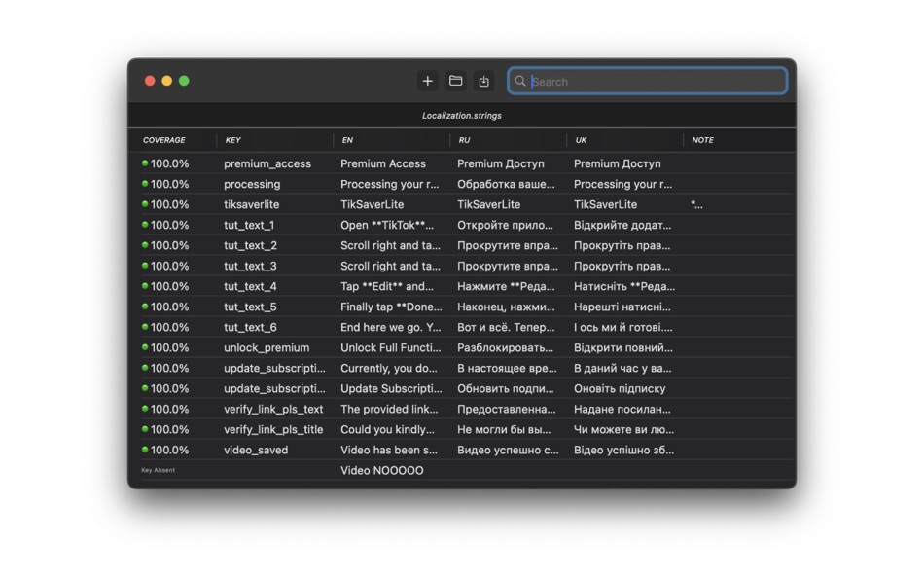Select the Localization.strings file title

coord(461,116)
